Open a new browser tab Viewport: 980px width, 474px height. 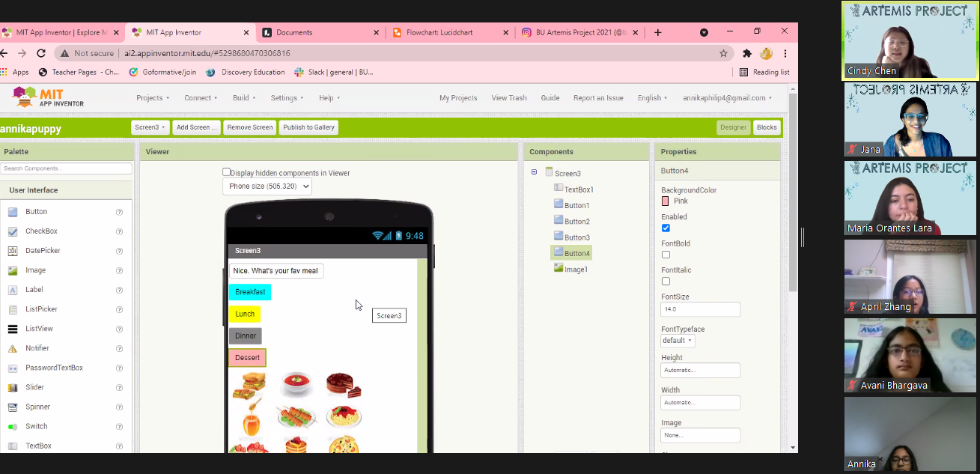[x=658, y=32]
